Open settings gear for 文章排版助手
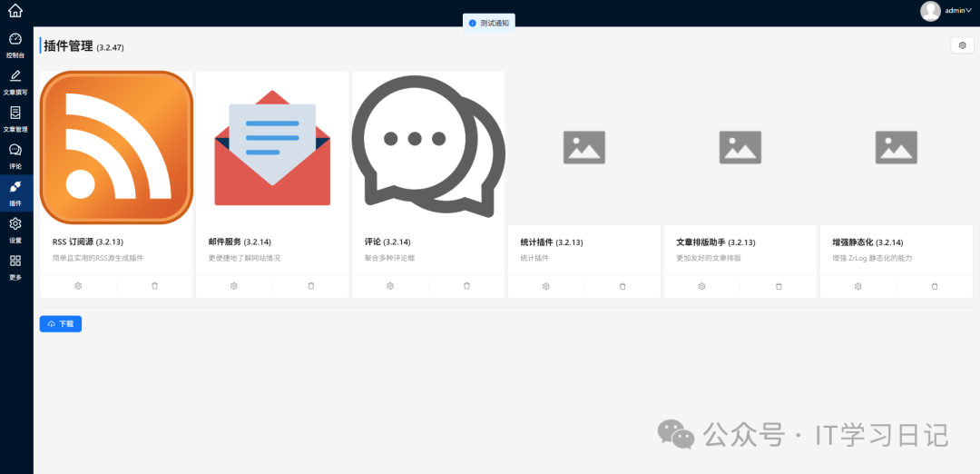This screenshot has width=980, height=474. (701, 286)
